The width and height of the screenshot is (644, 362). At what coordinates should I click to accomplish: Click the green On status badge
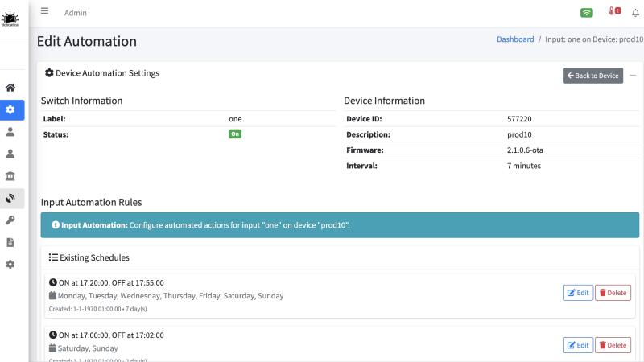point(235,134)
